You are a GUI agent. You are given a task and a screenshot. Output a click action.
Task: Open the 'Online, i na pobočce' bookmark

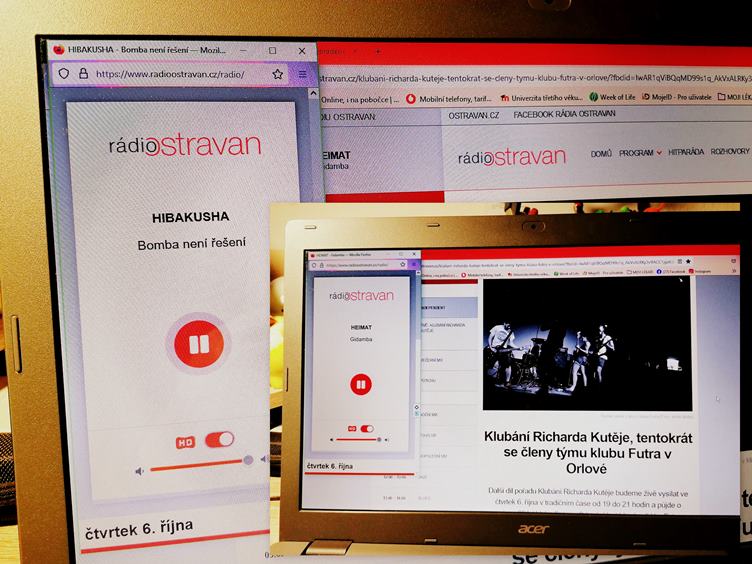point(360,100)
